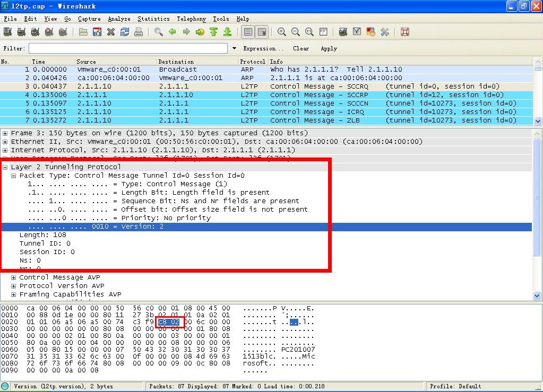Reload the capture file via toolbar
The height and width of the screenshot is (392, 543).
coord(125,32)
